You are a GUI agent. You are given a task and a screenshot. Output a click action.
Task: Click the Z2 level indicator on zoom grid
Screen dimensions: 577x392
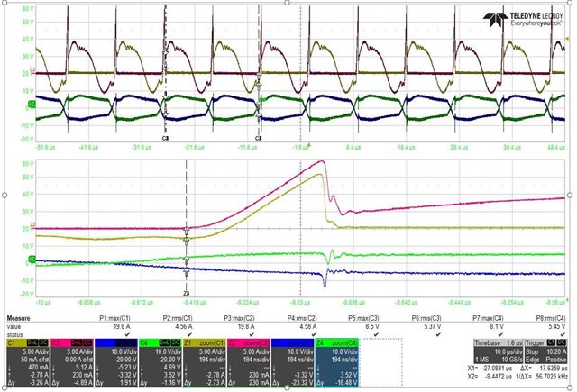(x=32, y=224)
